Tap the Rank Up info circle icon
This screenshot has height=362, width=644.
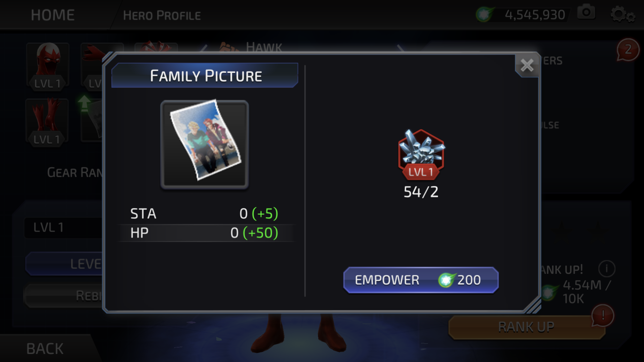click(607, 268)
